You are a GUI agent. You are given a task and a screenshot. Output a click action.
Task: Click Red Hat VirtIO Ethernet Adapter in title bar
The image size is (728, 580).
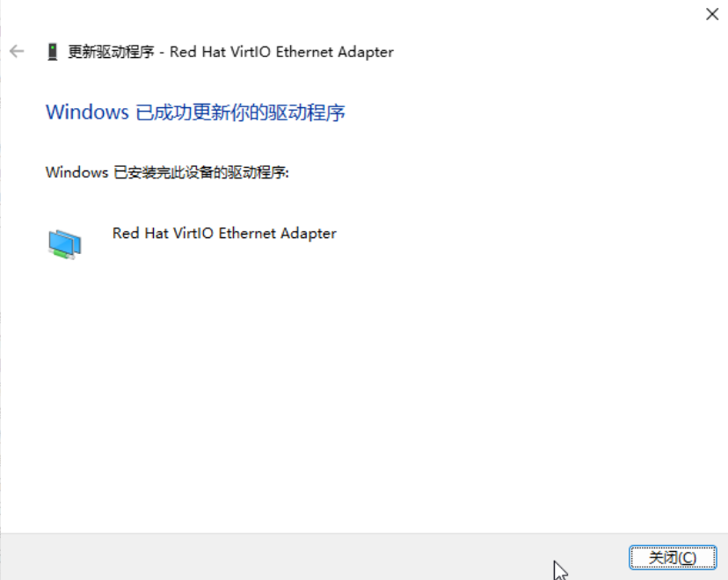click(281, 52)
